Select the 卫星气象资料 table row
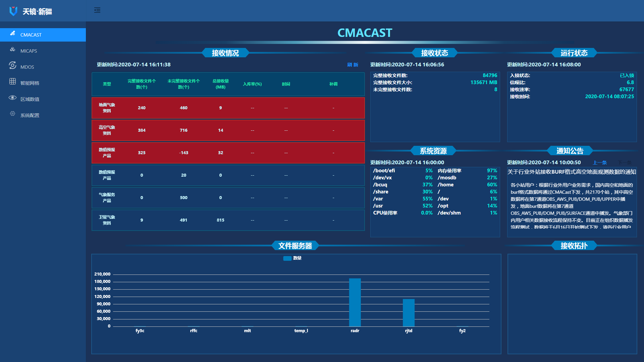The width and height of the screenshot is (644, 362). 228,220
